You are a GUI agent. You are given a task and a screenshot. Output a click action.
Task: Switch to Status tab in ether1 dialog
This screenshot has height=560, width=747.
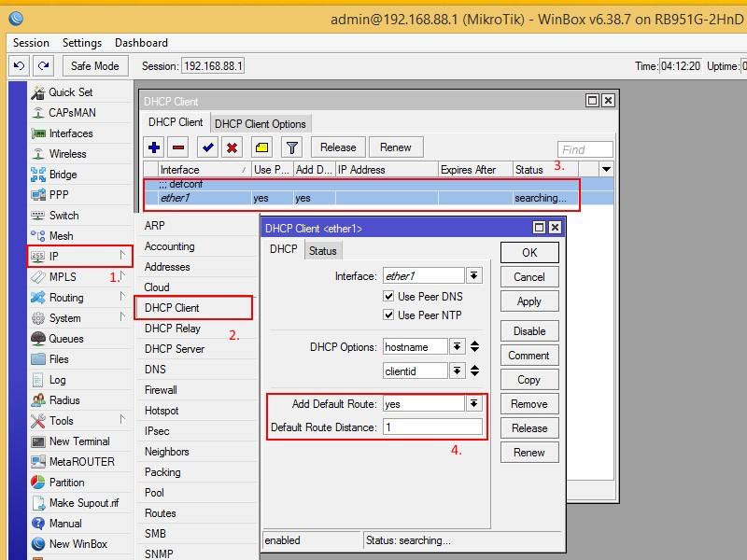(x=322, y=251)
